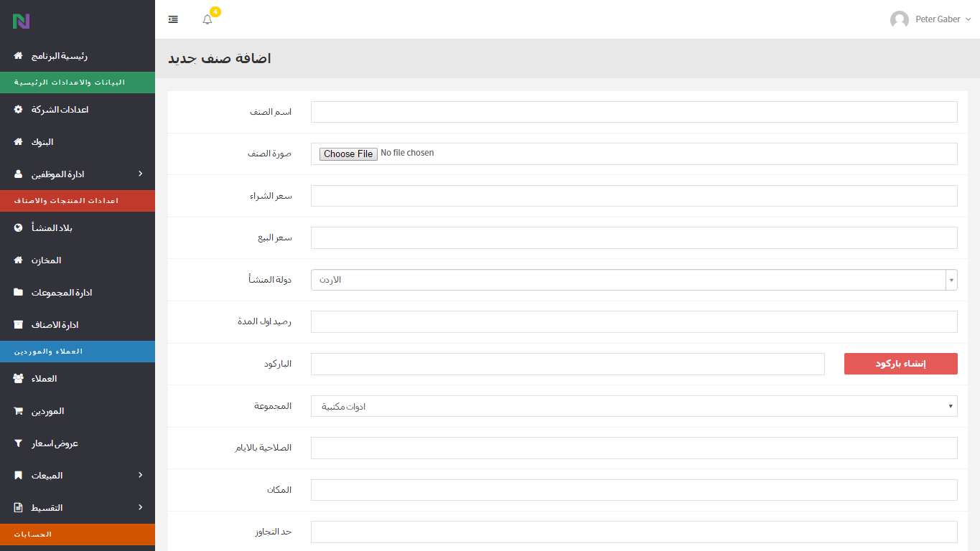
Task: Click the صورة الصنف field label
Action: pyautogui.click(x=269, y=154)
